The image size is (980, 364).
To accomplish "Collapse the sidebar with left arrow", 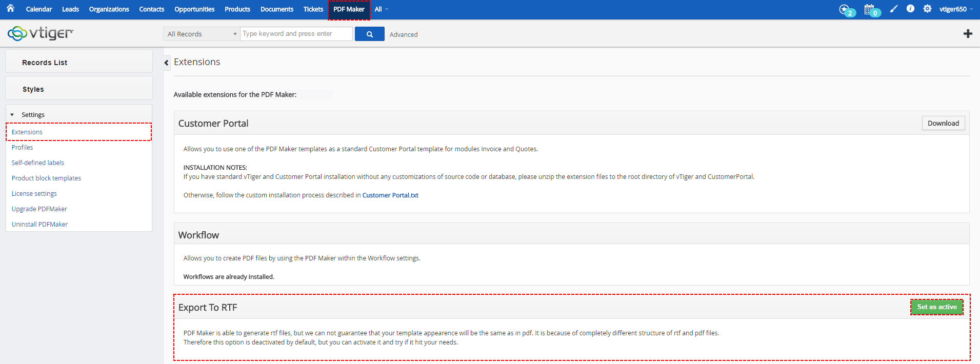I will [166, 63].
